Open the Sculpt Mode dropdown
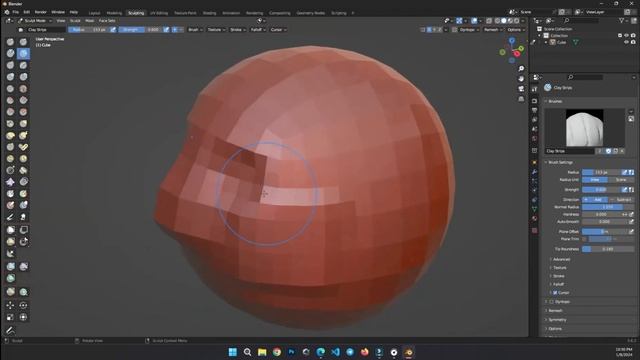Image resolution: width=640 pixels, height=360 pixels. pyautogui.click(x=35, y=20)
